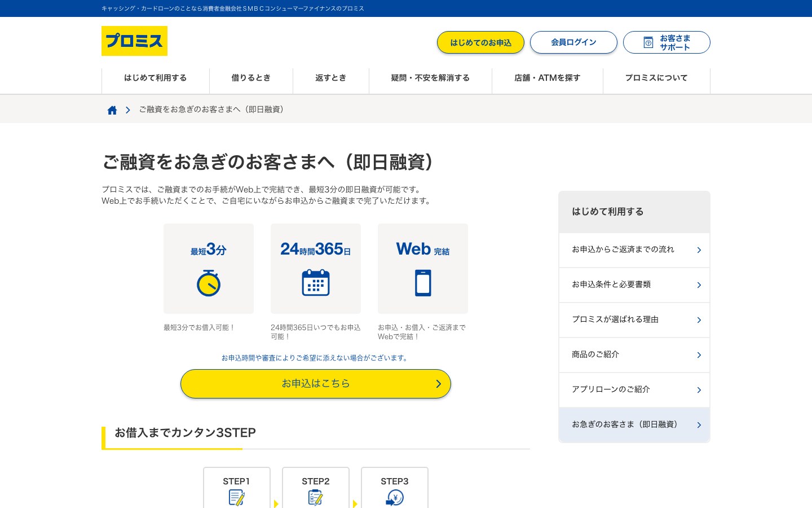Image resolution: width=812 pixels, height=508 pixels.
Task: Click sidebar heading はじめて利用する
Action: pos(608,212)
